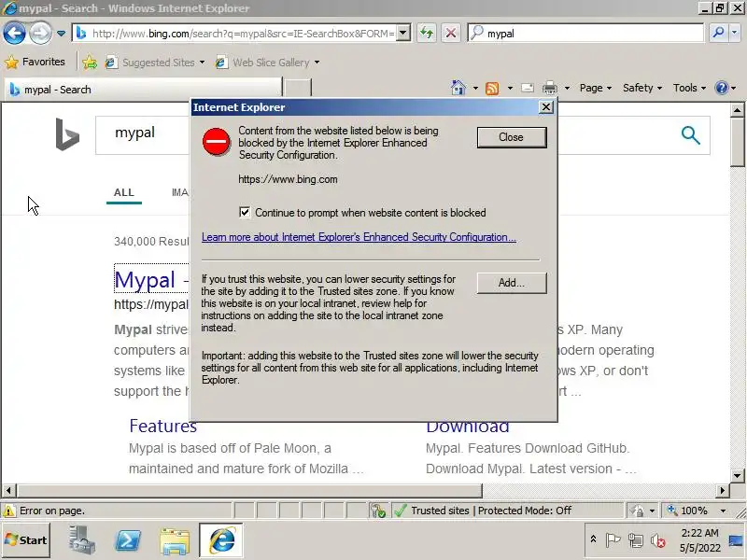This screenshot has width=747, height=560.
Task: Click the Help question mark icon
Action: pyautogui.click(x=721, y=88)
